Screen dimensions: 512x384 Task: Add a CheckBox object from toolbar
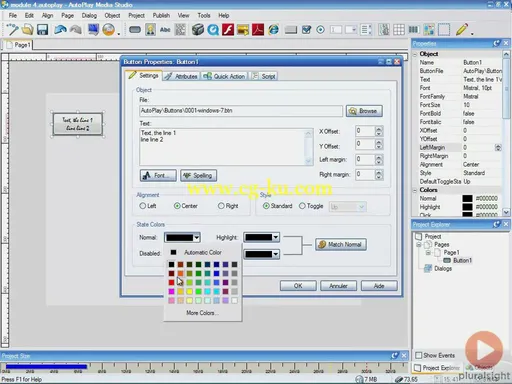pyautogui.click(x=306, y=30)
